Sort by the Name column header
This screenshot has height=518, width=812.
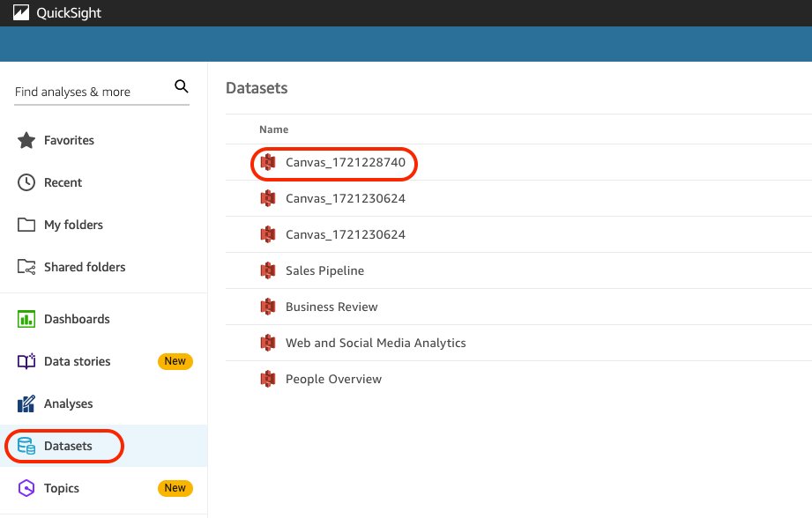274,129
